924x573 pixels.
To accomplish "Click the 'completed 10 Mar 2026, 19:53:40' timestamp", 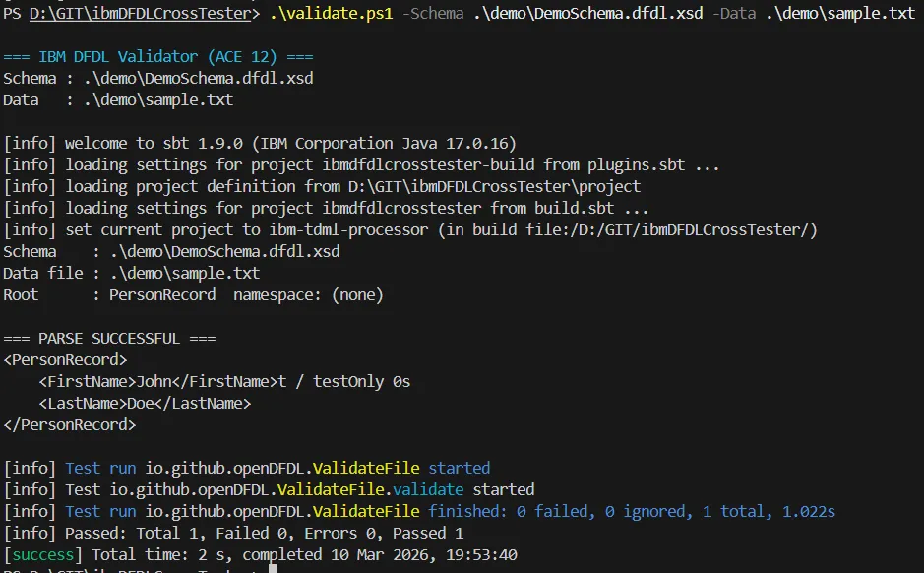I will point(380,555).
